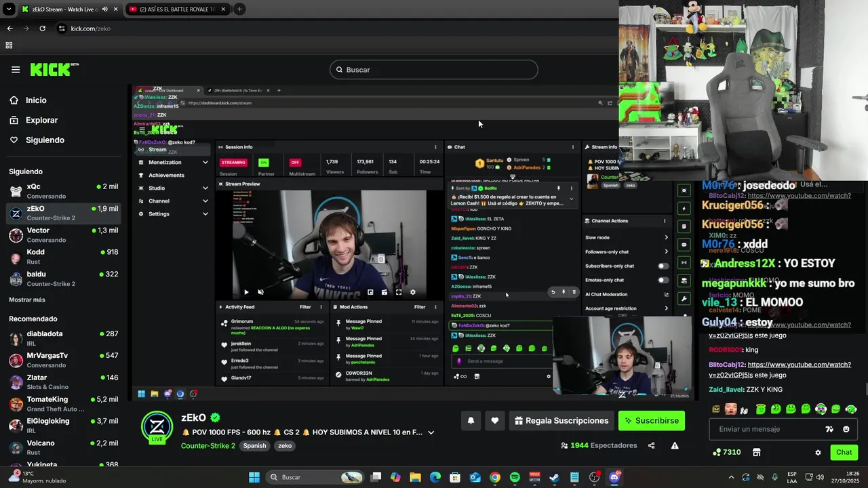Toggle Subscribers-only chat switch
868x488 pixels.
point(663,266)
